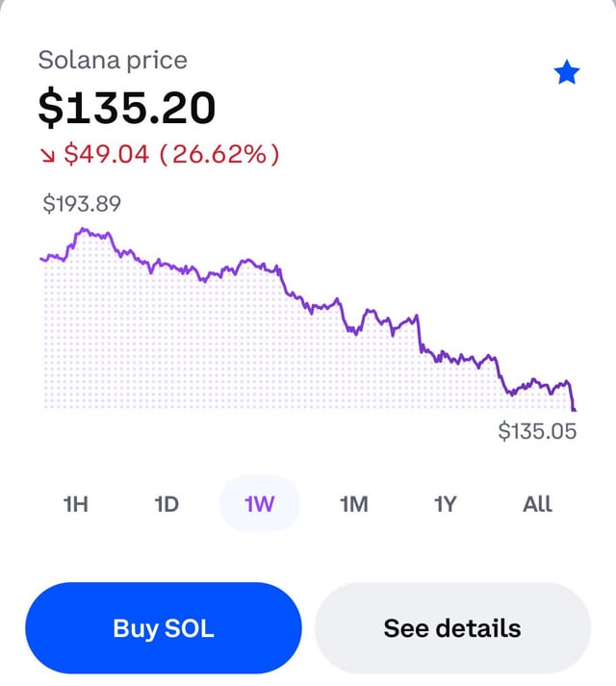Screen dimensions: 616x686
Task: Click the chart line's leftmost starting point
Action: 41,258
